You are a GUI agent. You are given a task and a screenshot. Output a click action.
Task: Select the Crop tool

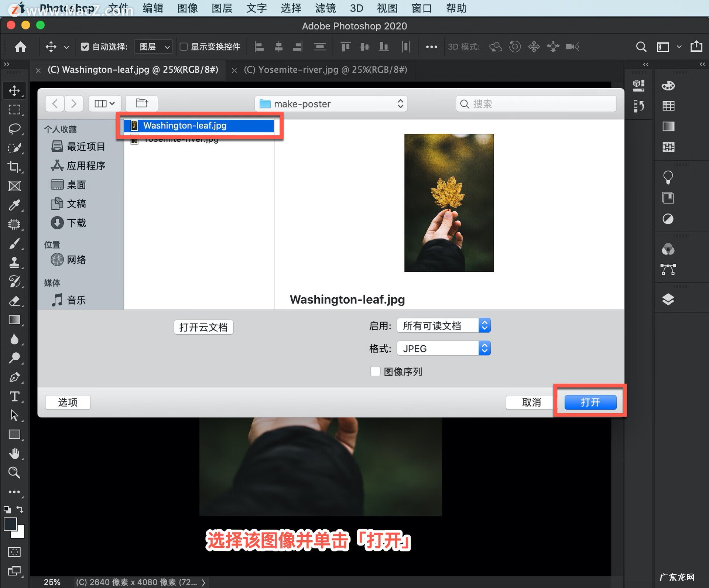15,167
